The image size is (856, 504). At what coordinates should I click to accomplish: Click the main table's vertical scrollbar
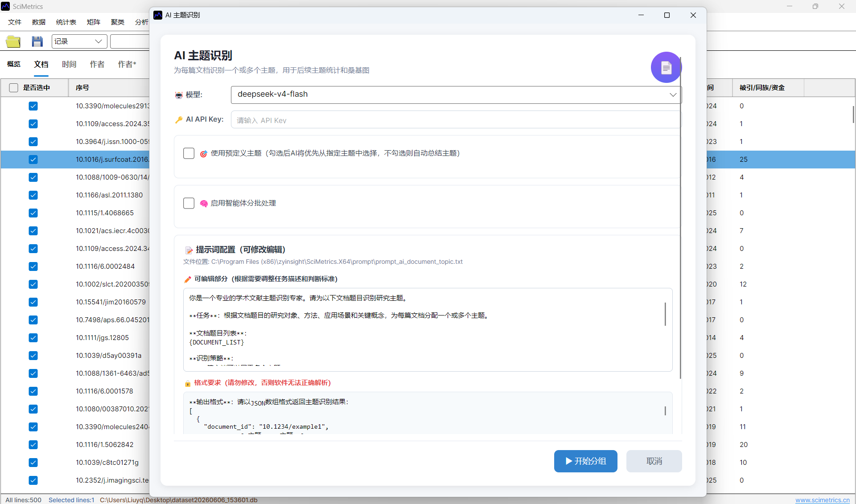853,114
